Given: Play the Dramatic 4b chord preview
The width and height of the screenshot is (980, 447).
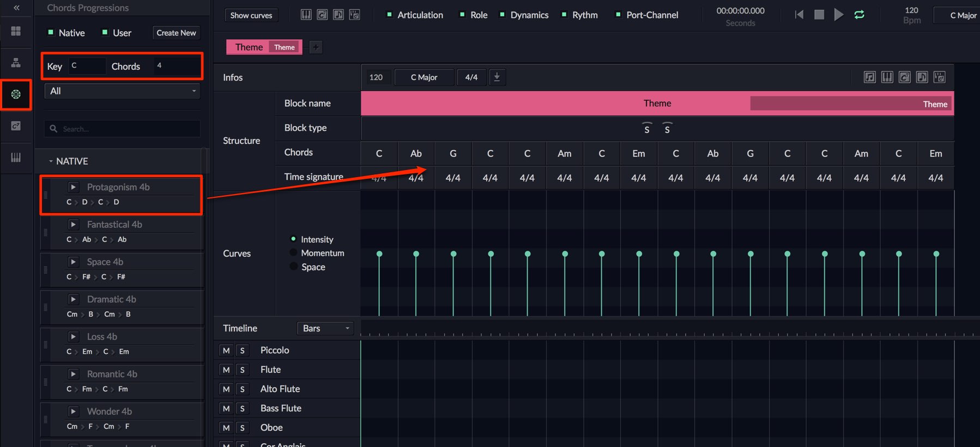Looking at the screenshot, I should [x=73, y=299].
